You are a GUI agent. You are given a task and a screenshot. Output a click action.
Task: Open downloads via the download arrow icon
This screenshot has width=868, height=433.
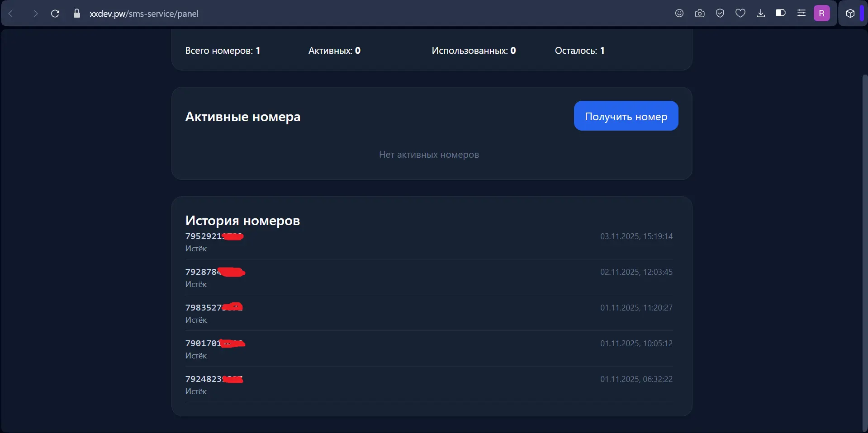761,13
